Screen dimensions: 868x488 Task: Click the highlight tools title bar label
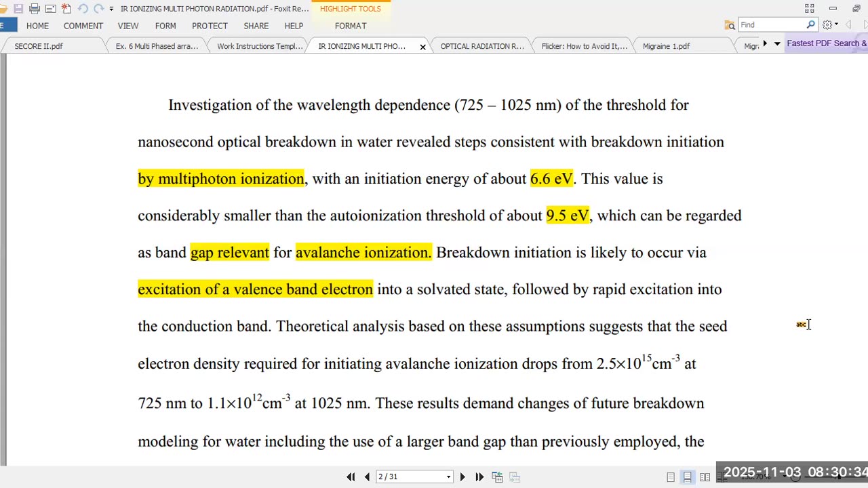[x=351, y=9]
